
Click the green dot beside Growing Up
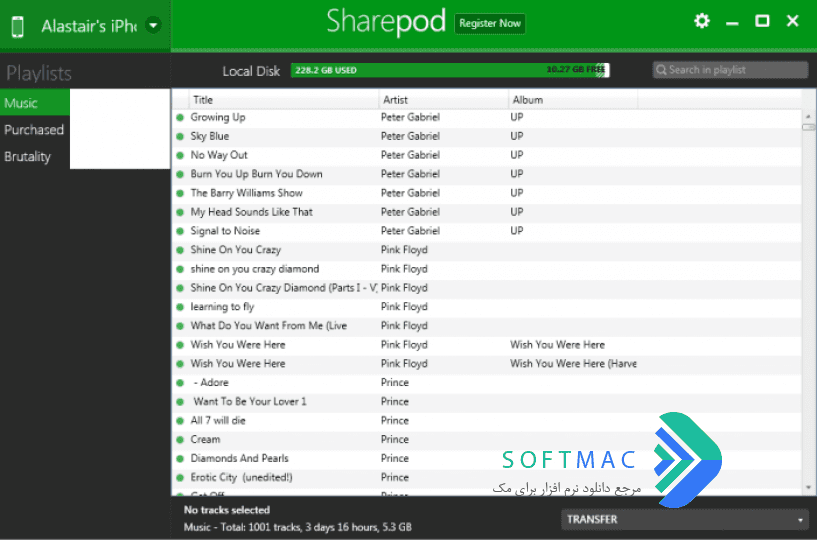click(x=180, y=118)
